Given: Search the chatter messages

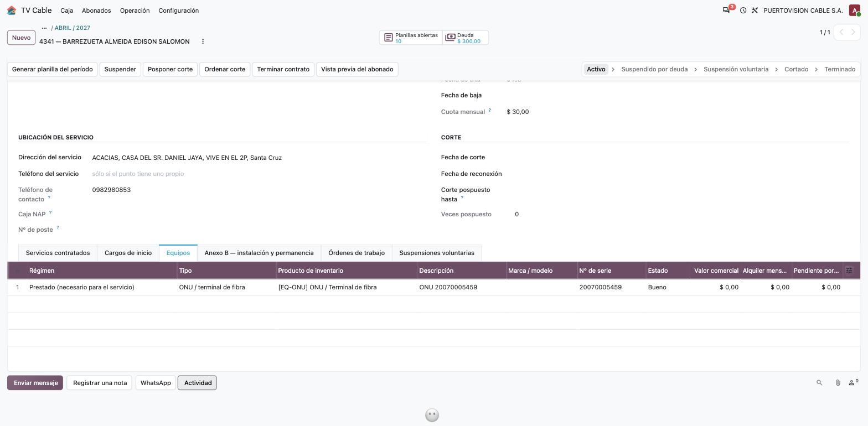Looking at the screenshot, I should [819, 383].
